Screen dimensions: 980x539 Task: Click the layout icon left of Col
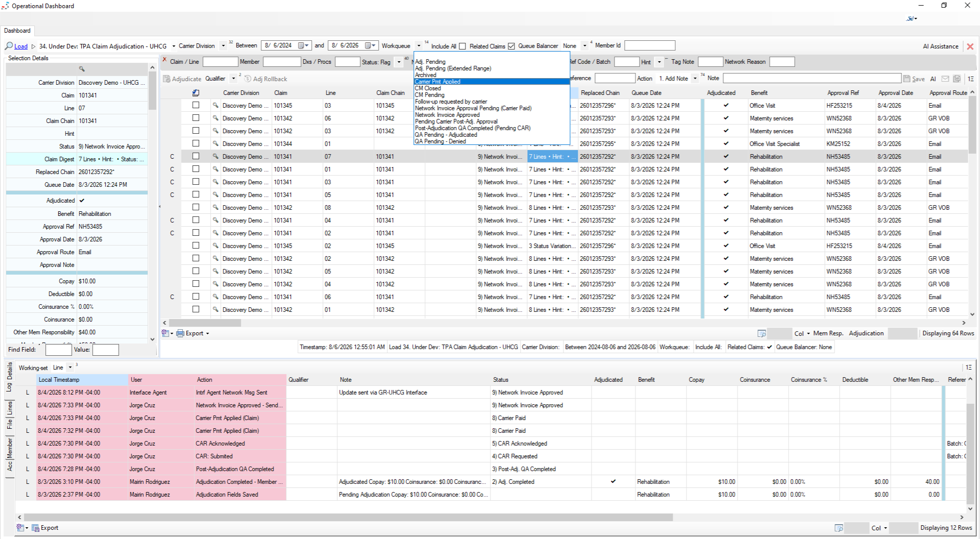[x=762, y=333]
